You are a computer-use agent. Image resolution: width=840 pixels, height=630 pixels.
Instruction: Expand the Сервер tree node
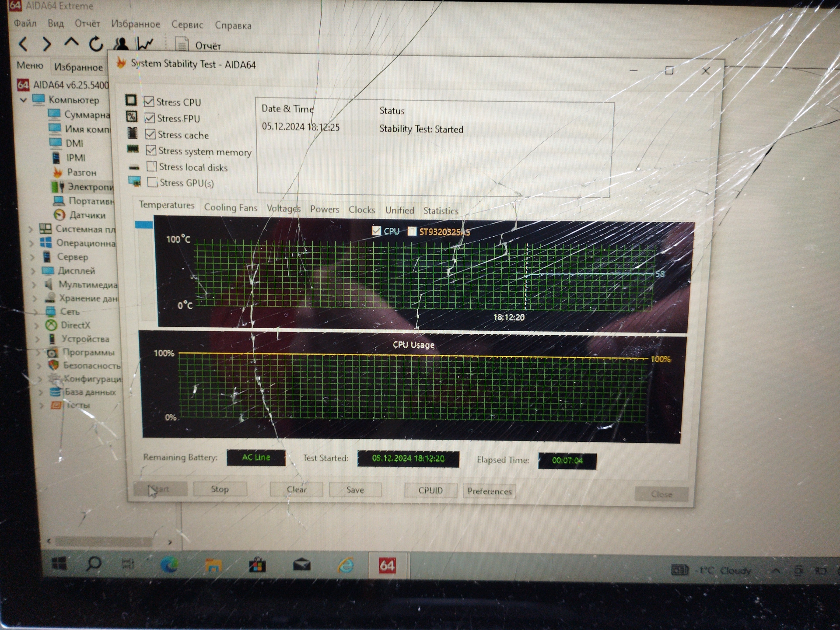(x=32, y=257)
